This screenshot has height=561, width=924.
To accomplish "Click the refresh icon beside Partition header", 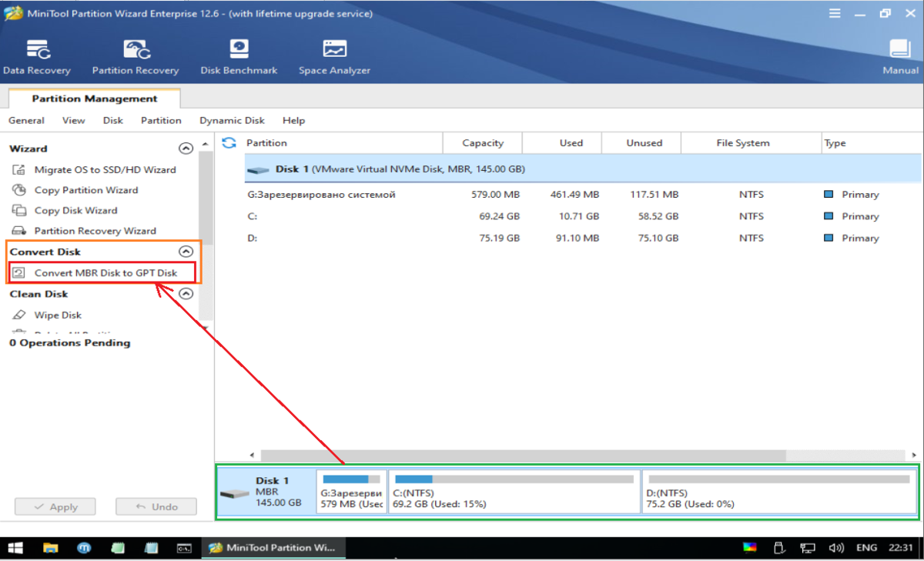I will (x=229, y=142).
